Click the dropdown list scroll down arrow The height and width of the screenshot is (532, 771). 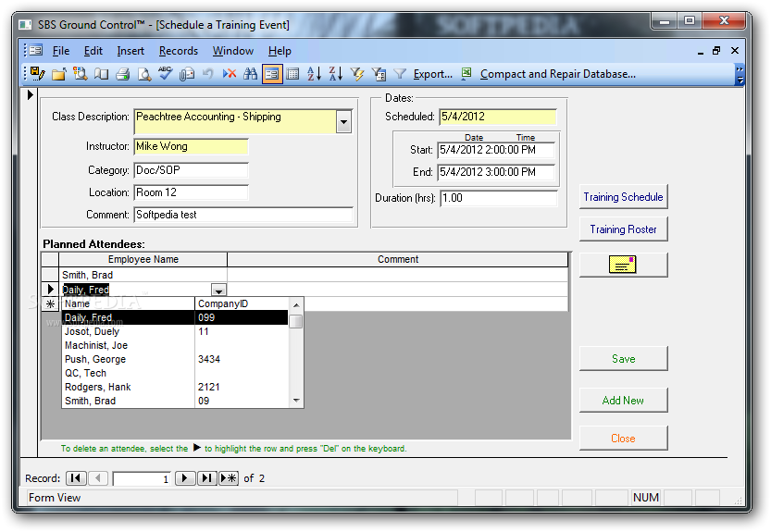click(x=296, y=401)
